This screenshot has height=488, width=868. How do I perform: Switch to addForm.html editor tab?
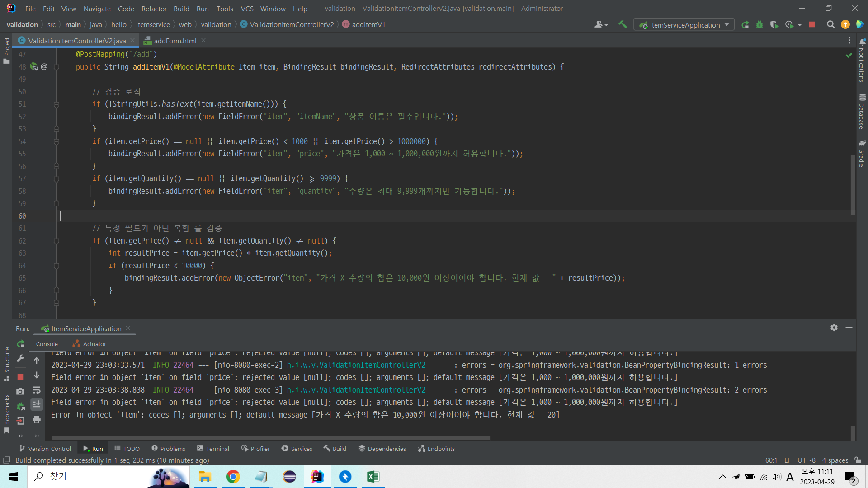(x=175, y=41)
